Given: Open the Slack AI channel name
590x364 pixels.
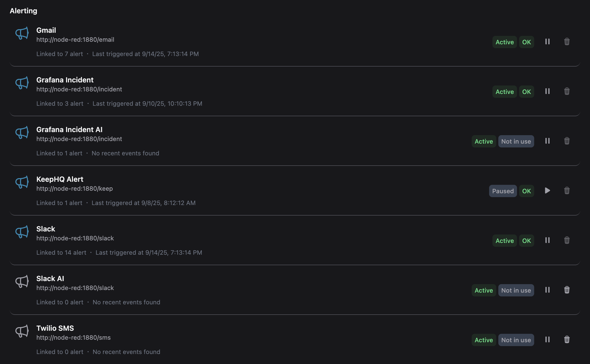Looking at the screenshot, I should pos(50,279).
